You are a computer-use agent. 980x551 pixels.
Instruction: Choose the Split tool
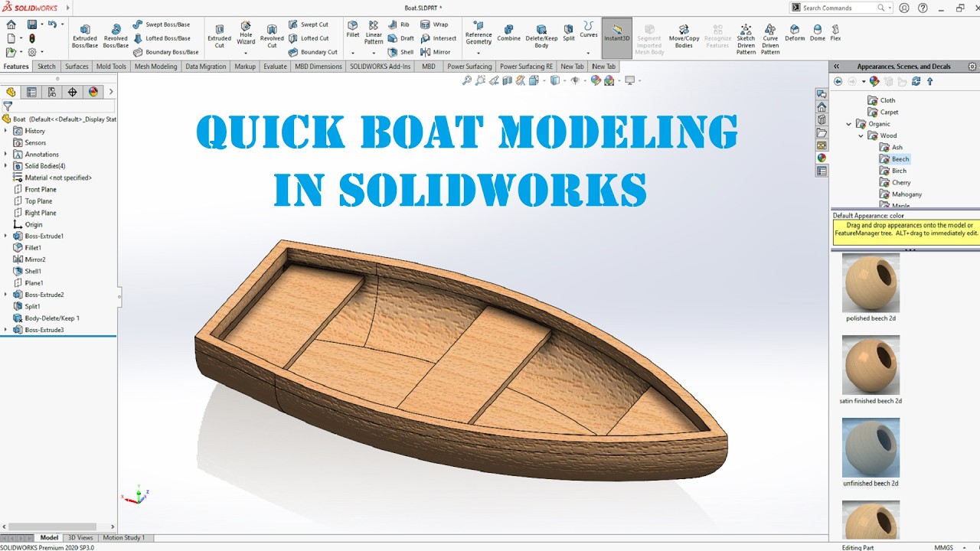[x=569, y=32]
